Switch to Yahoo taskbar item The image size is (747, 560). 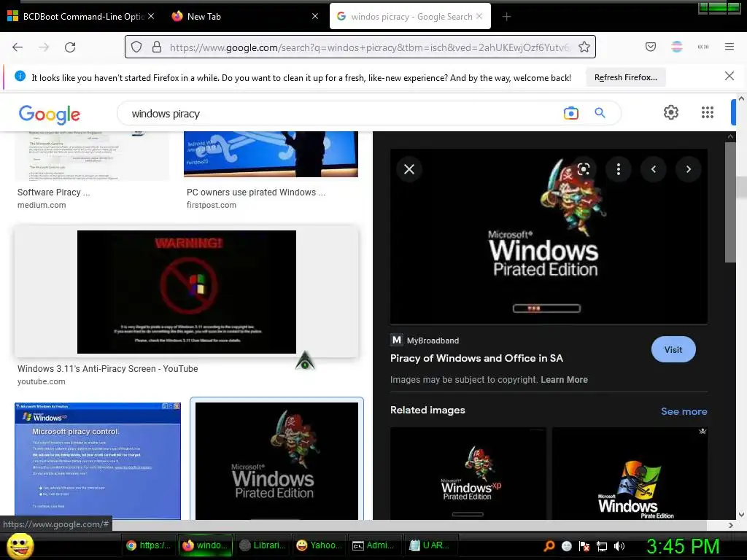click(319, 545)
